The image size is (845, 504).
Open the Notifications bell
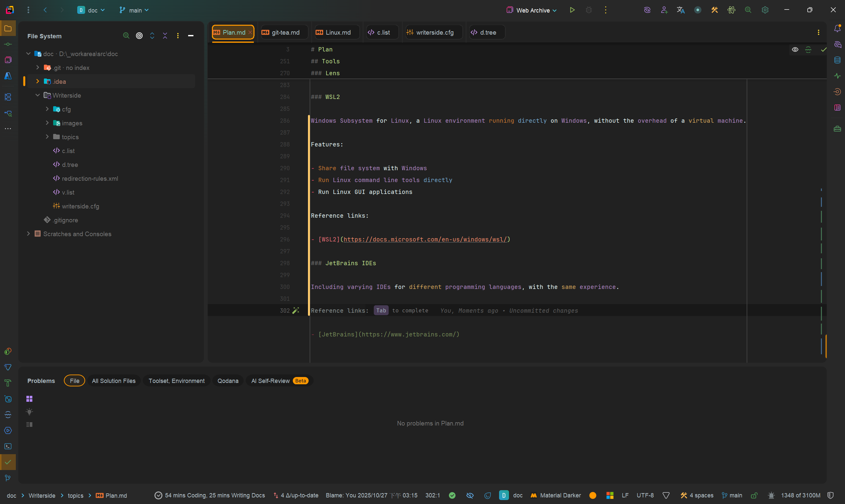[837, 28]
